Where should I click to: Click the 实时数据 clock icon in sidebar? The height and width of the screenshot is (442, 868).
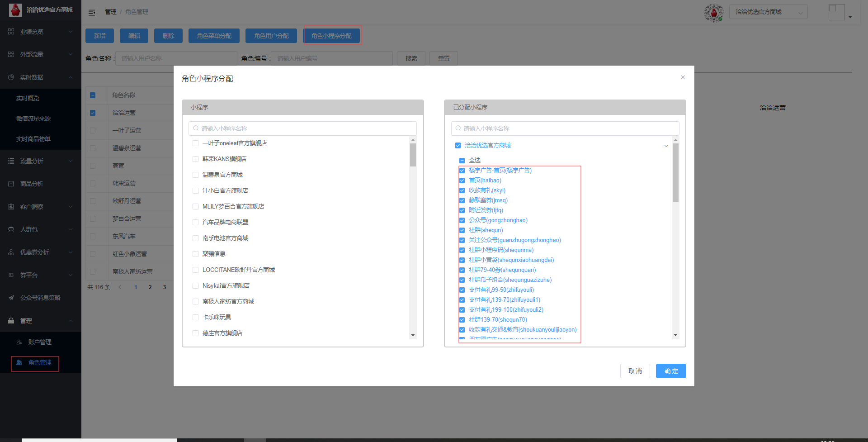pyautogui.click(x=11, y=77)
